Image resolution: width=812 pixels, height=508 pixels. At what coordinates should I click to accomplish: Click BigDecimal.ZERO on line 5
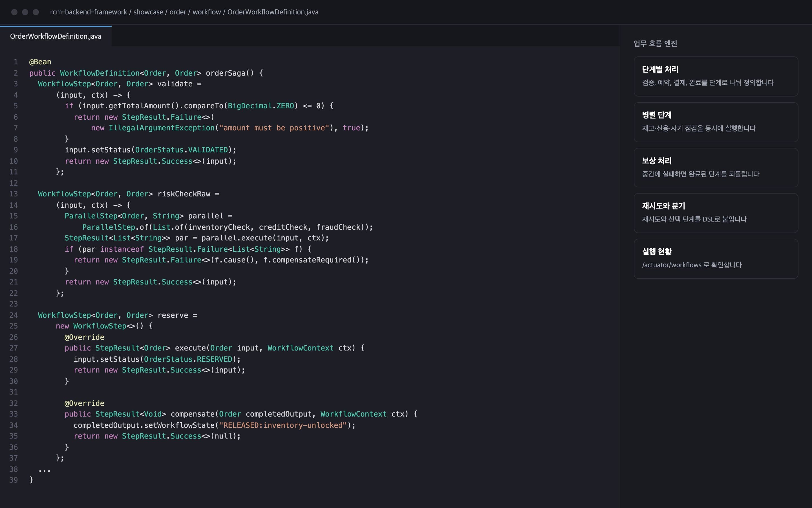[261, 106]
